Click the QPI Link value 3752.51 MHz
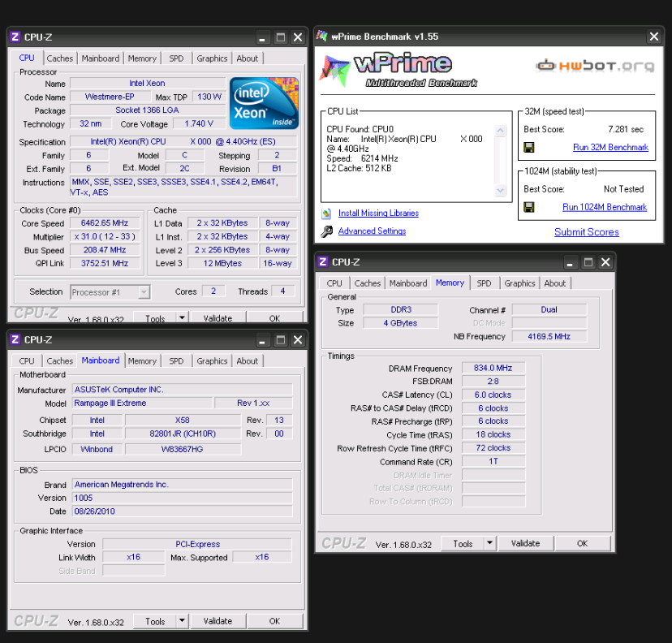This screenshot has height=643, width=672. coord(105,263)
